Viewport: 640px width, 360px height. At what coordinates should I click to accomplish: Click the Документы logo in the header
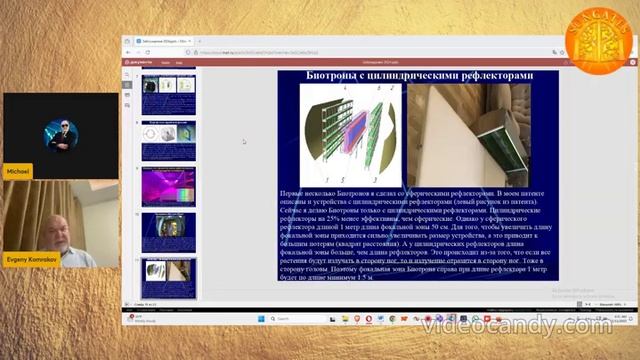tap(138, 62)
